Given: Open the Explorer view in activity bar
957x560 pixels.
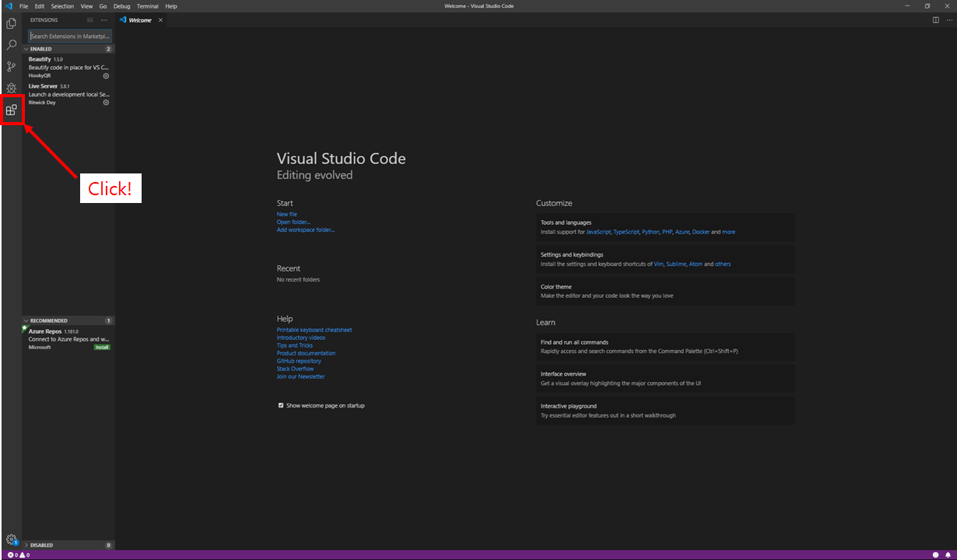Looking at the screenshot, I should pyautogui.click(x=11, y=23).
